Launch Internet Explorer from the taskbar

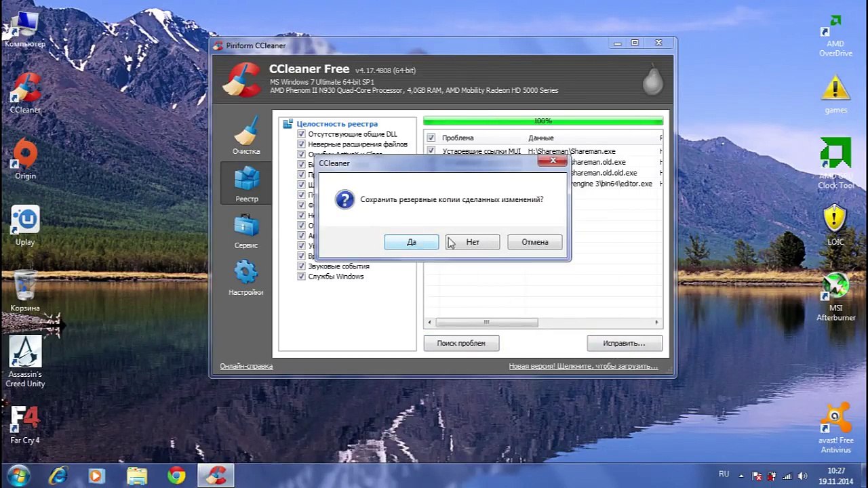(x=58, y=476)
